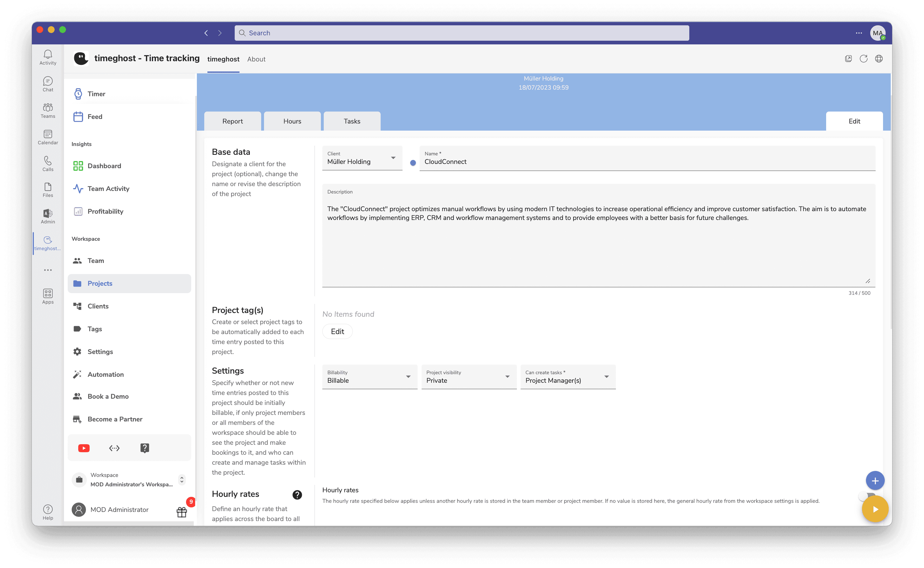This screenshot has height=568, width=924.
Task: Open app in website globe icon
Action: click(879, 59)
